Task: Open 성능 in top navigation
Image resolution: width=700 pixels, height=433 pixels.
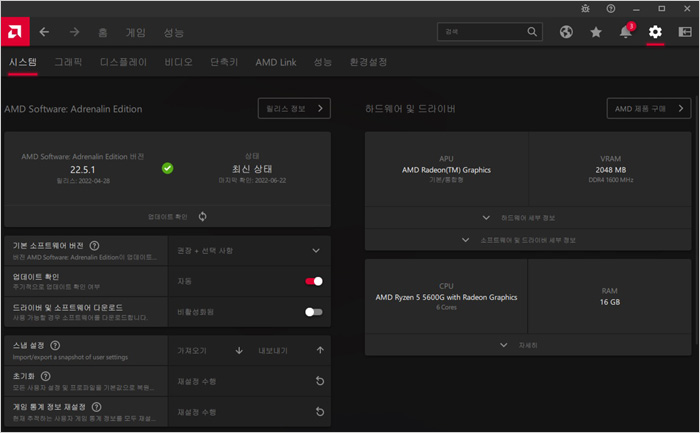Action: pyautogui.click(x=174, y=32)
